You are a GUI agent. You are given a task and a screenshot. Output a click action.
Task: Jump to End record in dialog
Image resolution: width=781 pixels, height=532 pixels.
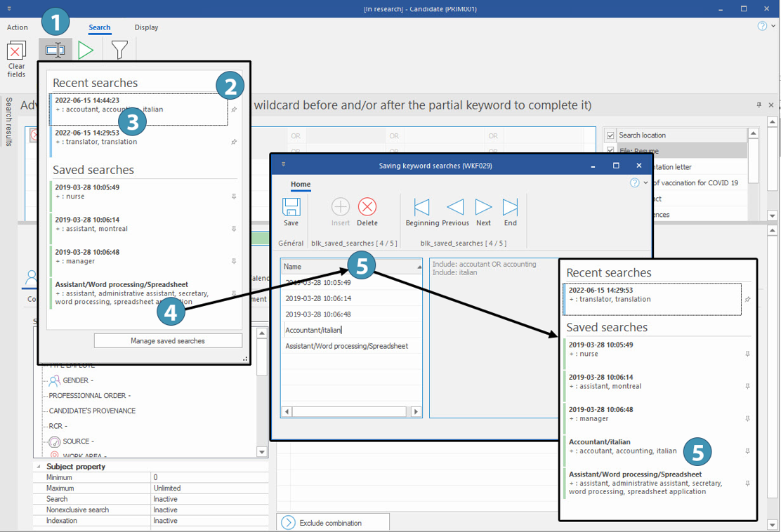(x=510, y=207)
